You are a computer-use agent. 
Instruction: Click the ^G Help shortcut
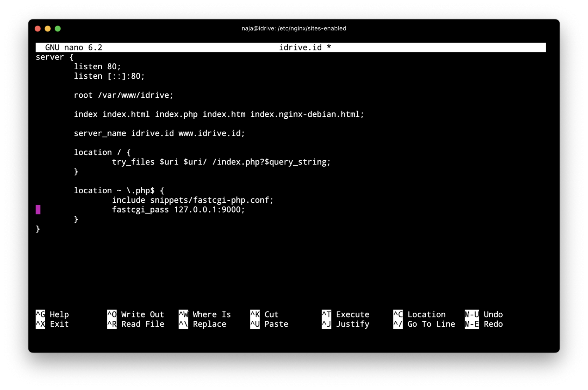[x=52, y=314]
